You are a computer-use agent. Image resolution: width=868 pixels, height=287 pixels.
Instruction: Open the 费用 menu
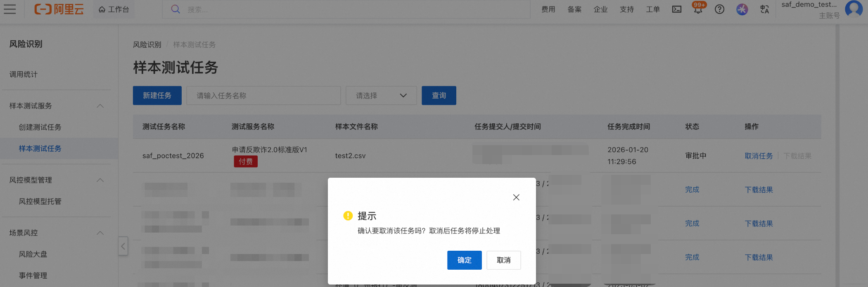pyautogui.click(x=548, y=9)
